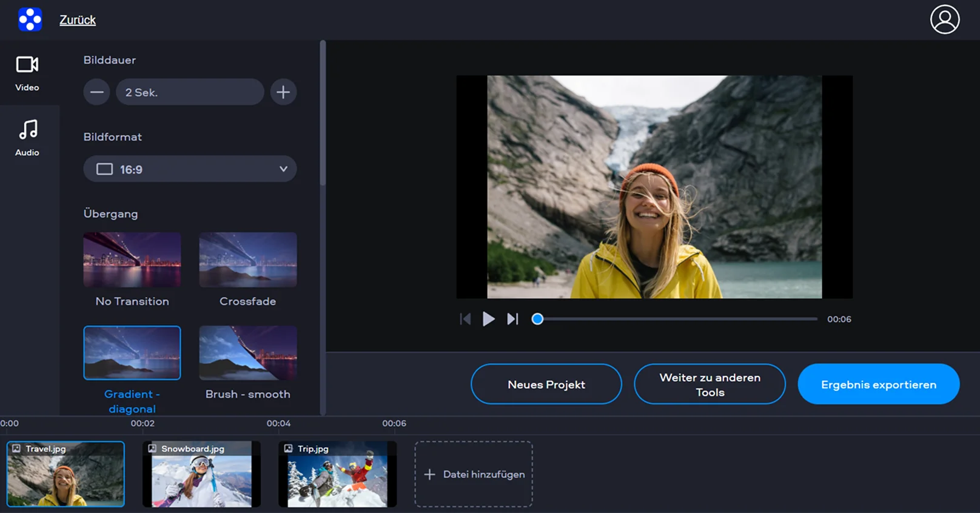980x513 pixels.
Task: Click the Zurück link
Action: point(78,20)
